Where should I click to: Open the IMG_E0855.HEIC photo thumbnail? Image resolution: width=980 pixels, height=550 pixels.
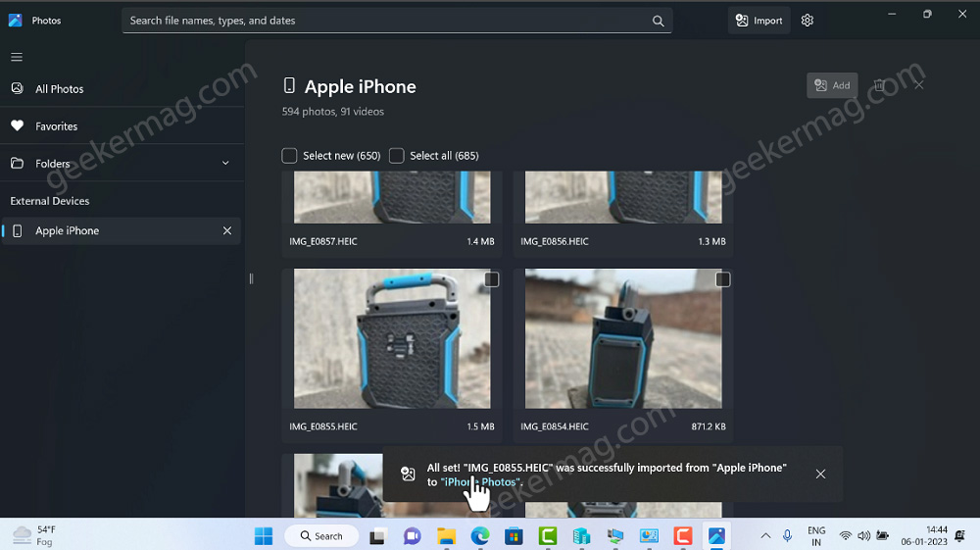tap(392, 339)
